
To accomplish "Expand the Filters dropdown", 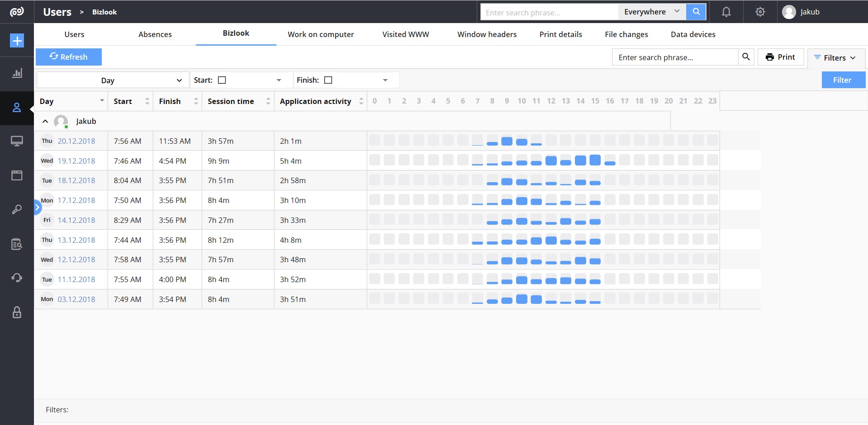I will (835, 58).
